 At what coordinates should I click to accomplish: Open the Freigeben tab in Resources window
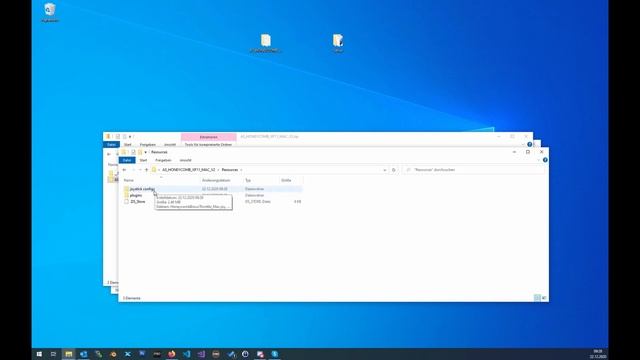pyautogui.click(x=163, y=160)
